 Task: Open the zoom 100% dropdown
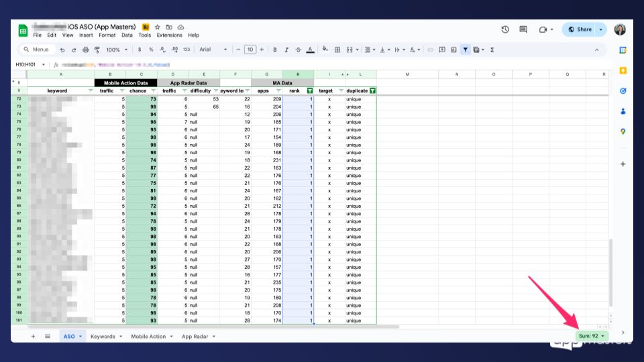tap(117, 50)
